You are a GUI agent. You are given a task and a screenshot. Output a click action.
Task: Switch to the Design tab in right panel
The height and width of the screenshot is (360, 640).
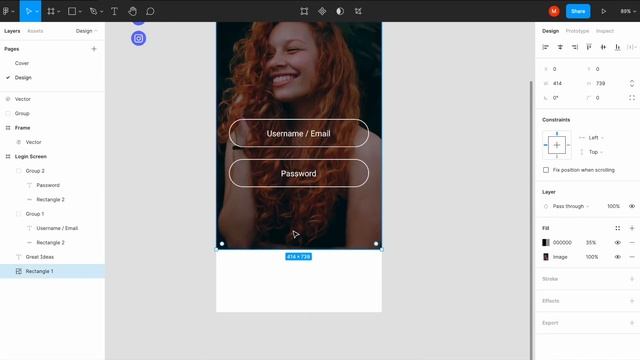coord(550,31)
